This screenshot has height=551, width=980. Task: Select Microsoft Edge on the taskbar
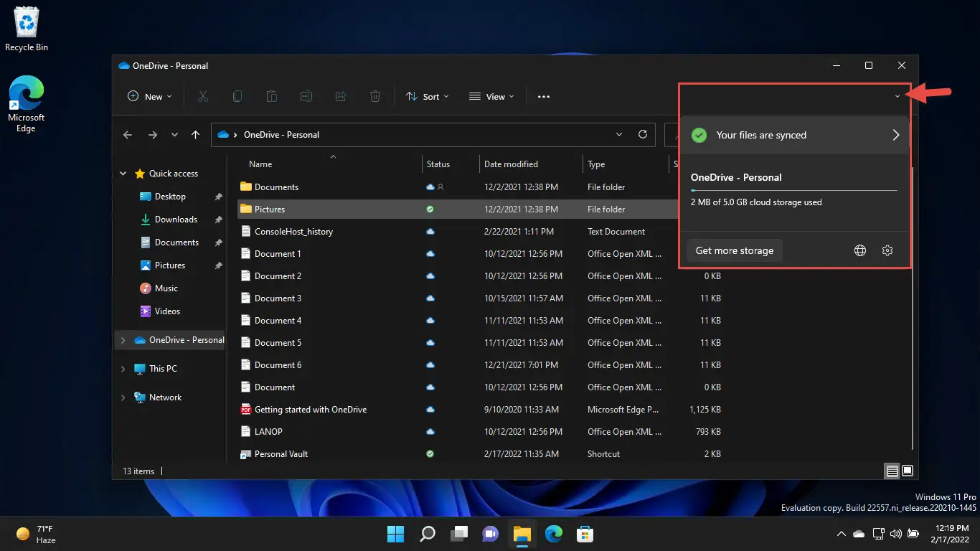[554, 534]
